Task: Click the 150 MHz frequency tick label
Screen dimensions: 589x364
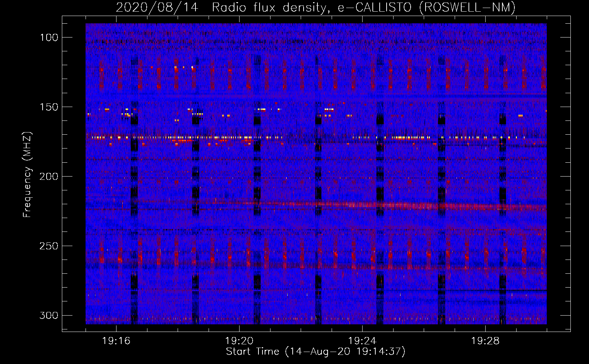Action: pyautogui.click(x=48, y=107)
